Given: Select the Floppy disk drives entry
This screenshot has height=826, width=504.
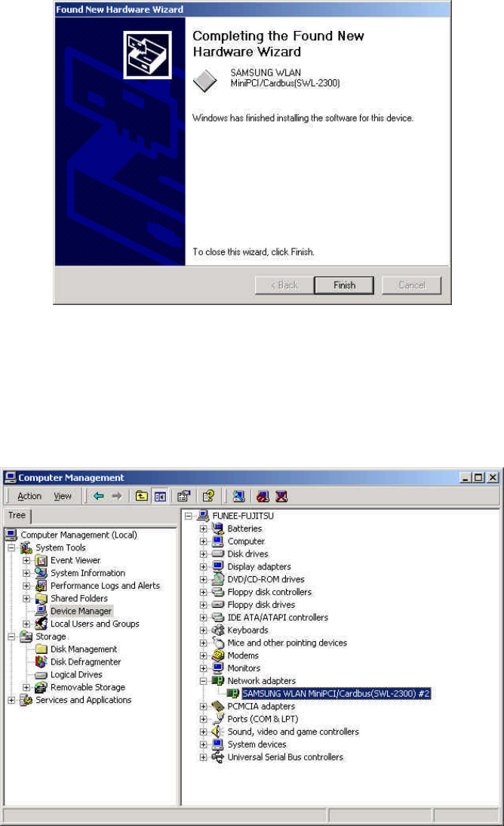Looking at the screenshot, I should [x=261, y=605].
